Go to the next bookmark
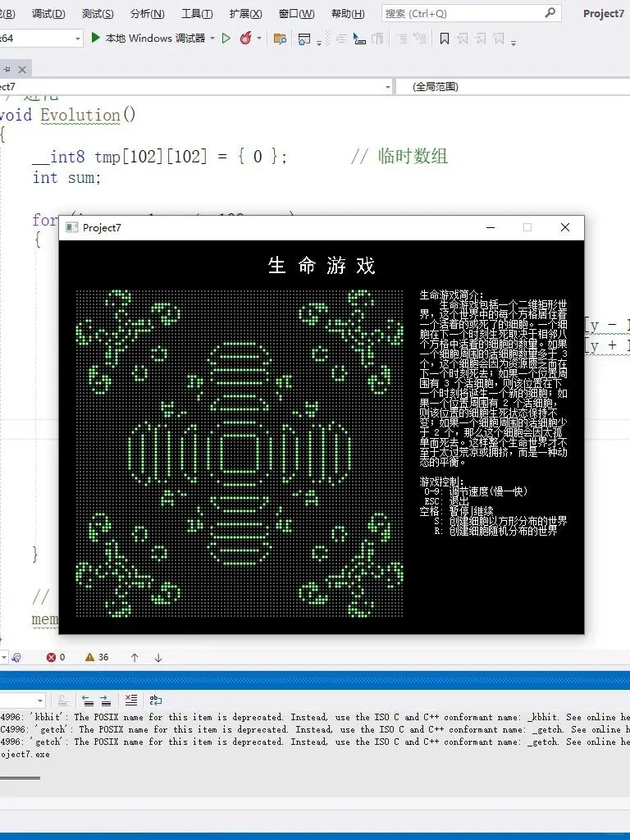The height and width of the screenshot is (840, 630). pyautogui.click(x=481, y=39)
